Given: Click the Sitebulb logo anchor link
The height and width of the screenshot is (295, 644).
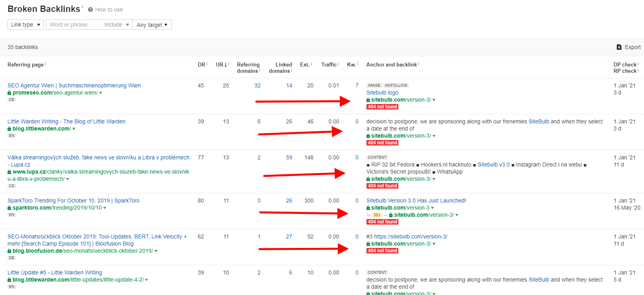Looking at the screenshot, I should (x=382, y=93).
